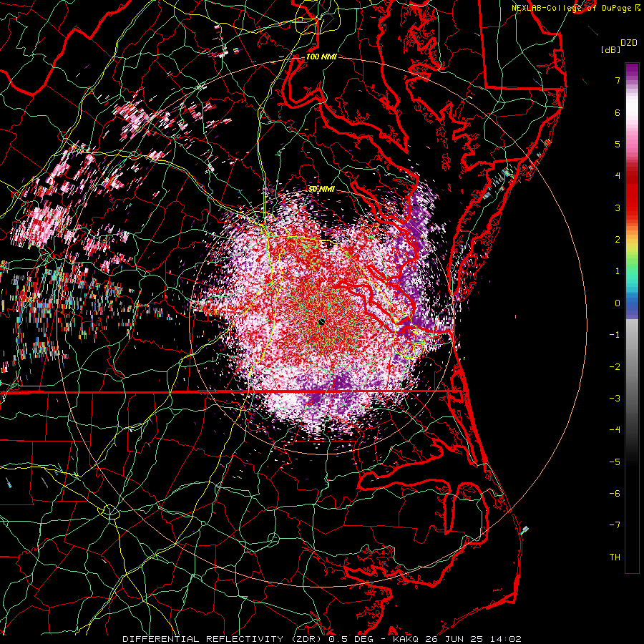
Task: Click the Differential Reflectivity KAKQ caption text
Action: (322, 639)
